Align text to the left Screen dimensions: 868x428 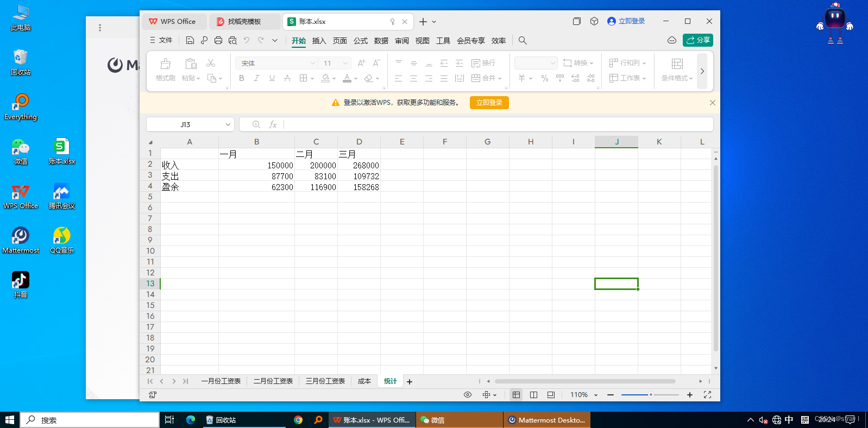coord(399,78)
